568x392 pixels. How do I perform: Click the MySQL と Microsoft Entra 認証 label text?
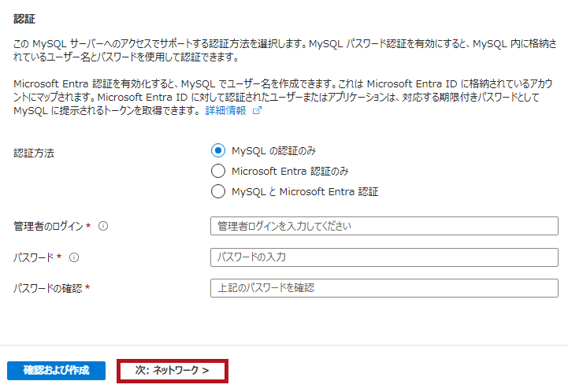(x=305, y=191)
